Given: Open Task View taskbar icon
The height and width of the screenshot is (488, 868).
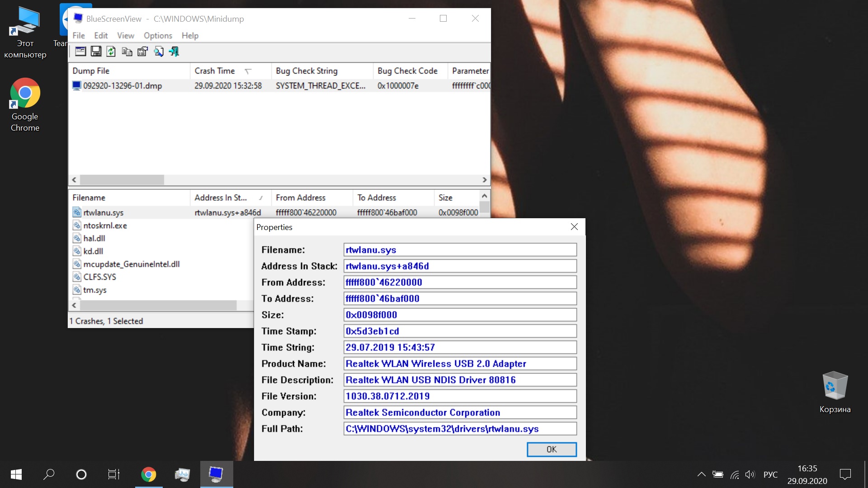Looking at the screenshot, I should (x=114, y=474).
